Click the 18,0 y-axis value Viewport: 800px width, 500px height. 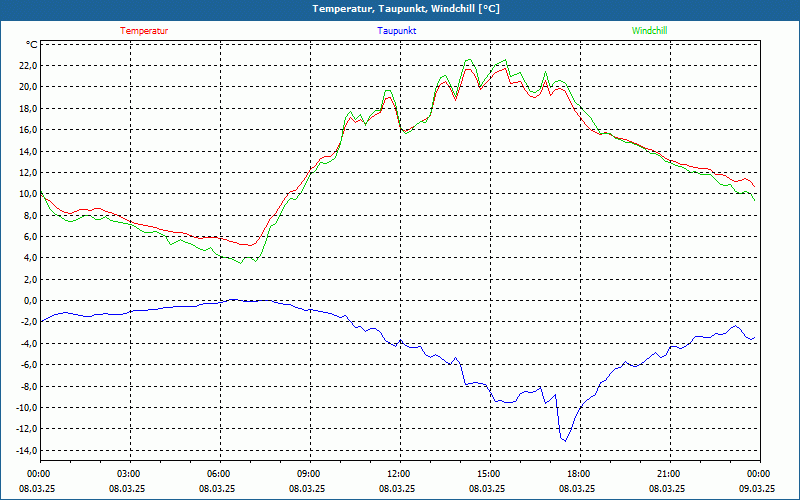pyautogui.click(x=28, y=108)
